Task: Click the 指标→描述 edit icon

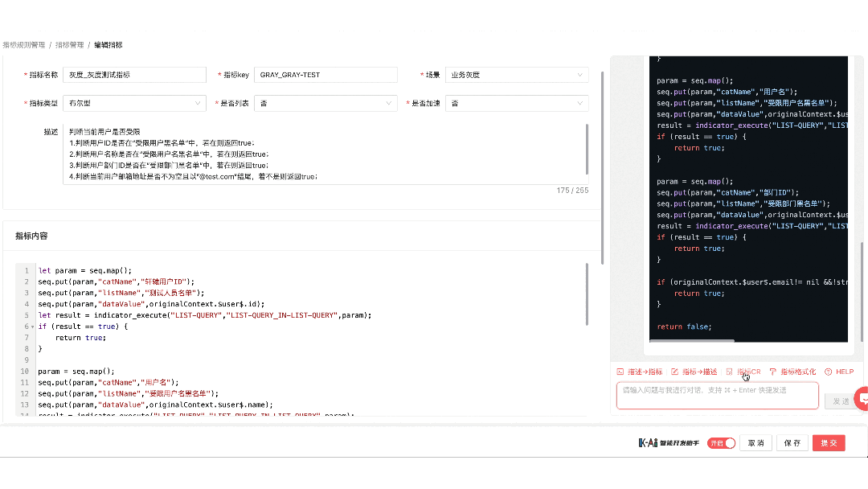Action: 675,372
